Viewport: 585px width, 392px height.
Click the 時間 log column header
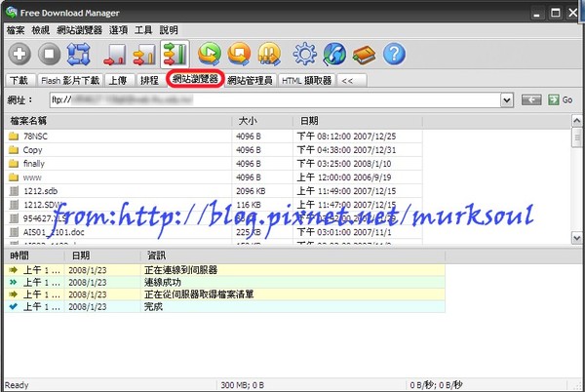point(34,255)
